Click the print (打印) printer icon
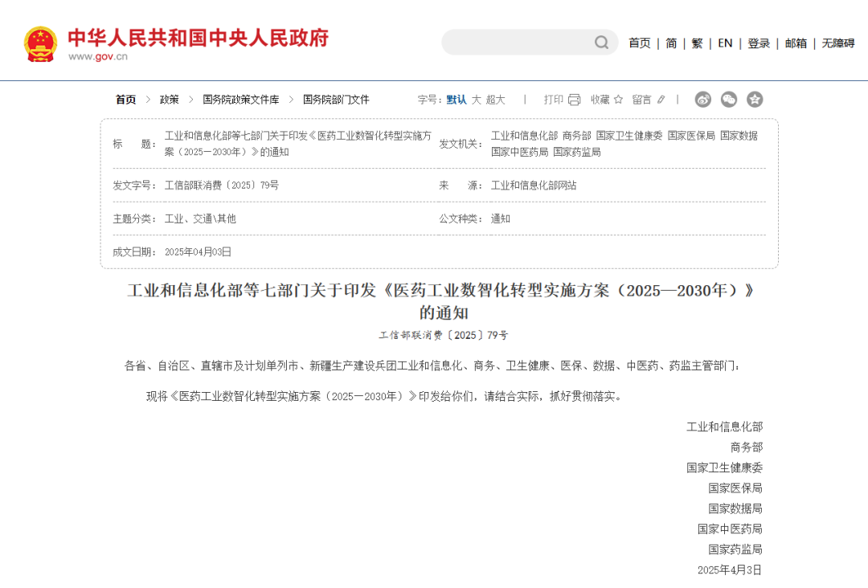The width and height of the screenshot is (868, 588). (x=574, y=100)
